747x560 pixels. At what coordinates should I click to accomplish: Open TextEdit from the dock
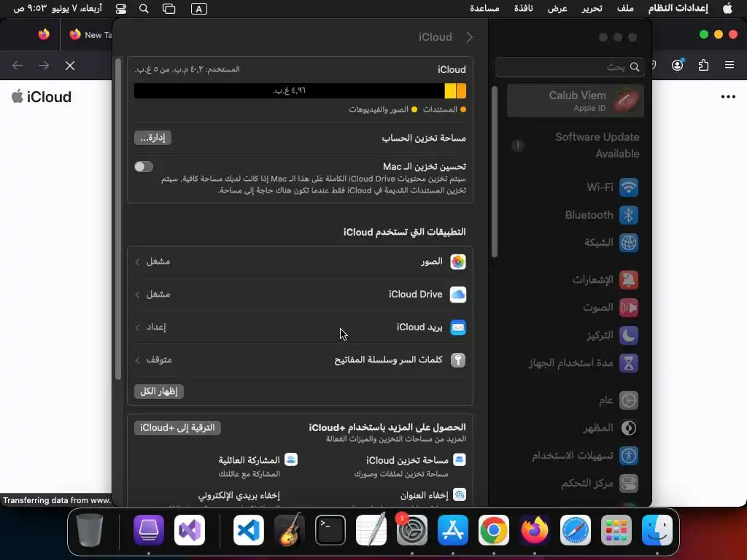coord(371,530)
